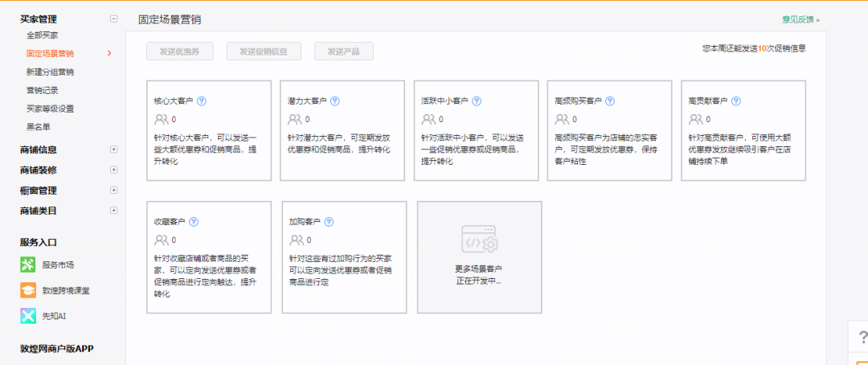Image resolution: width=868 pixels, height=365 pixels.
Task: Open 营销记录 page
Action: (x=42, y=90)
